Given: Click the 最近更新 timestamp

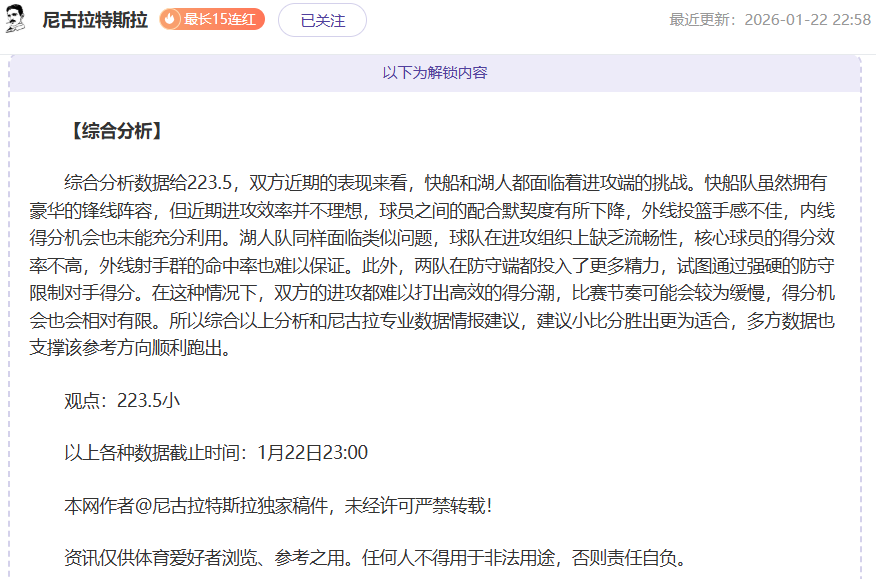Looking at the screenshot, I should pos(769,20).
